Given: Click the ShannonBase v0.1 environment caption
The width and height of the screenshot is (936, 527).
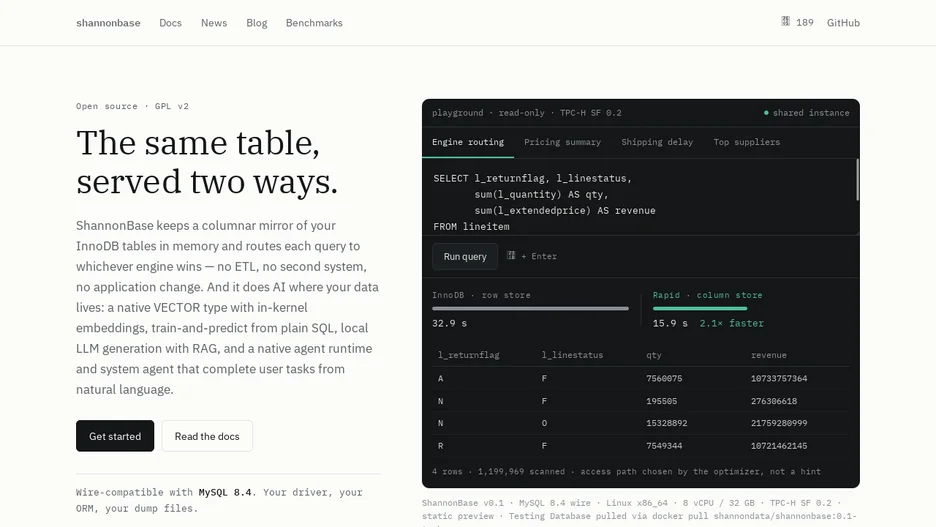Looking at the screenshot, I should coord(639,513).
